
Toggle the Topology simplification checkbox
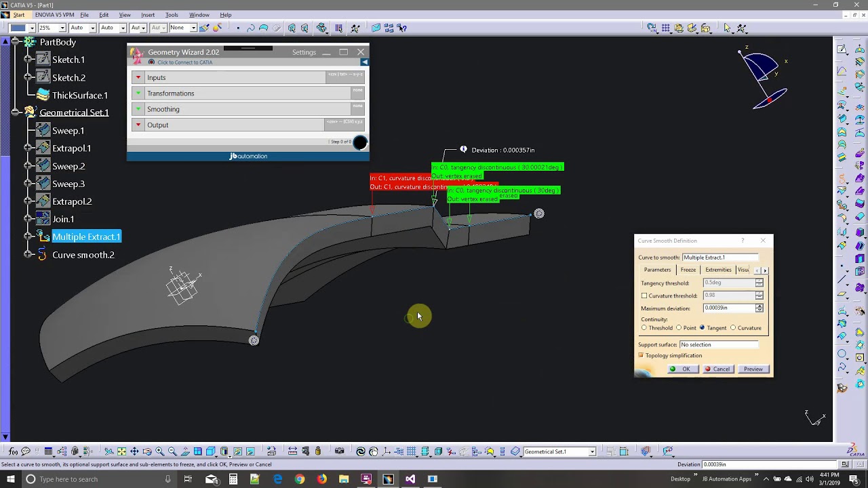(641, 355)
